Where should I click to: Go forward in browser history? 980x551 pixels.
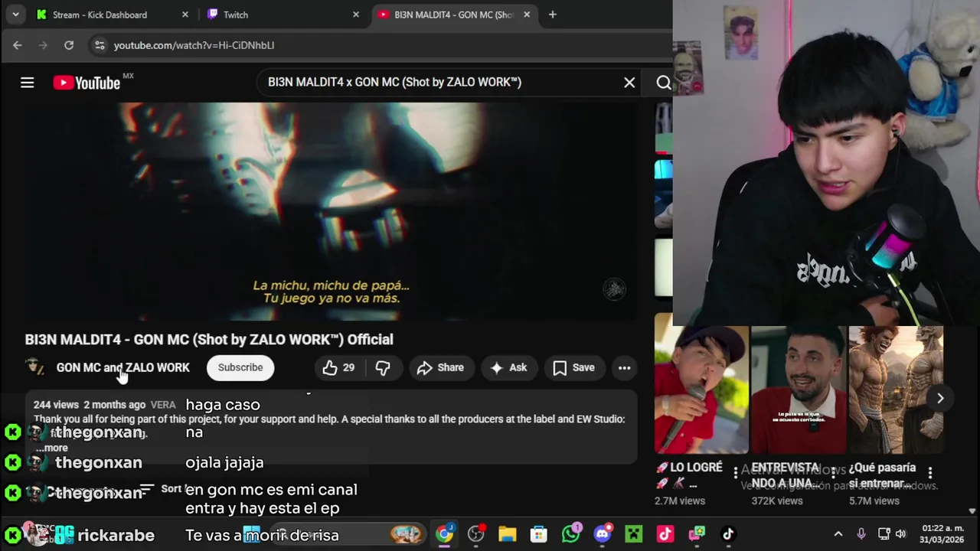pos(44,45)
